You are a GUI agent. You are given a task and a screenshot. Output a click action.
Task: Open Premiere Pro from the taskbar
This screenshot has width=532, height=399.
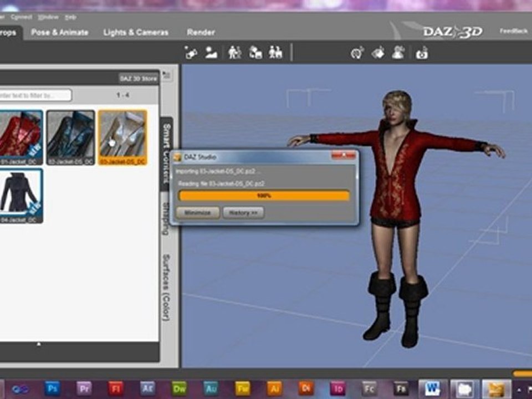[x=84, y=388]
